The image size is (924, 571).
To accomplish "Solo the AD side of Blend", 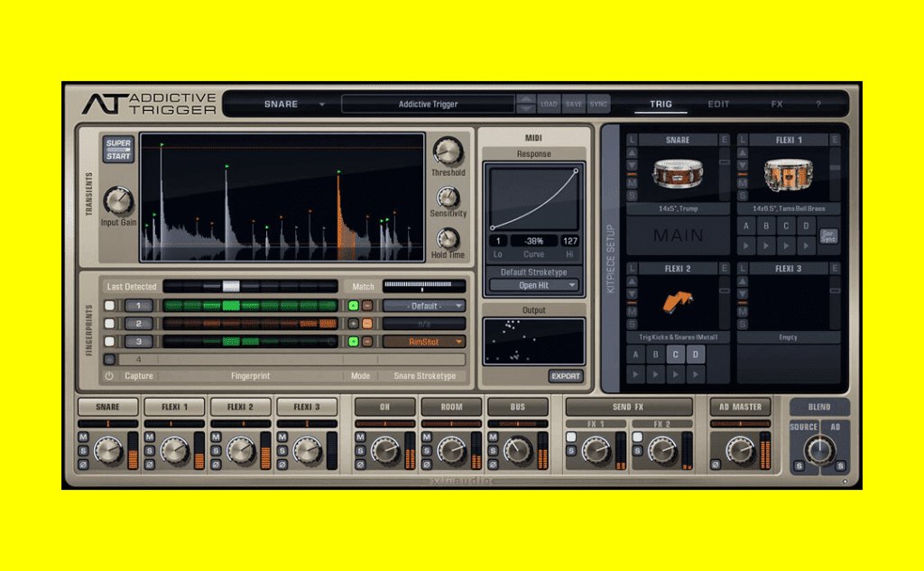I will 840,466.
